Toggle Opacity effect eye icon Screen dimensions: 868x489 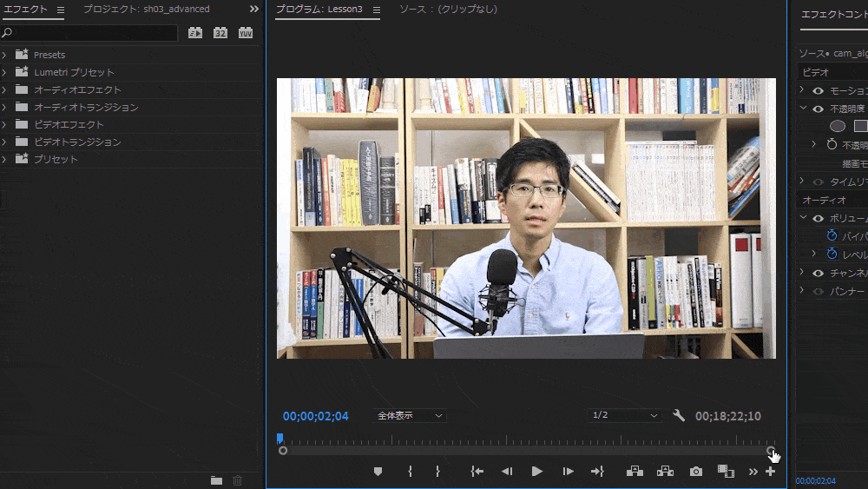pos(819,109)
